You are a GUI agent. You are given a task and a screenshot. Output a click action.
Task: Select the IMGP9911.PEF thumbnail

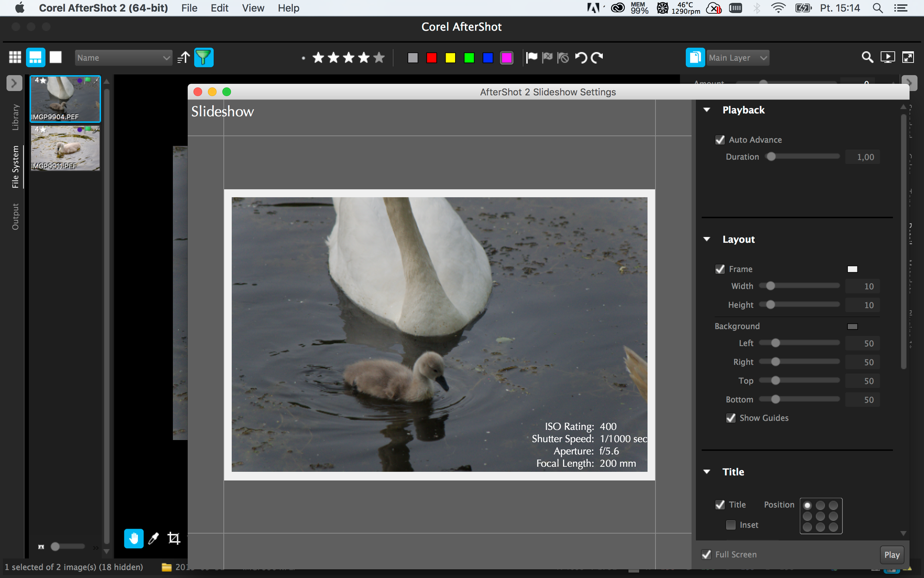pos(65,148)
